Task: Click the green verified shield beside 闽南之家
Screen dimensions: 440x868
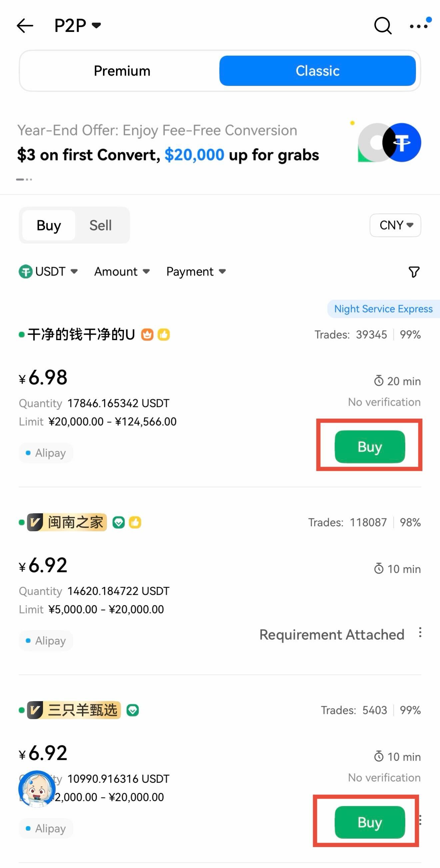Action: point(118,522)
